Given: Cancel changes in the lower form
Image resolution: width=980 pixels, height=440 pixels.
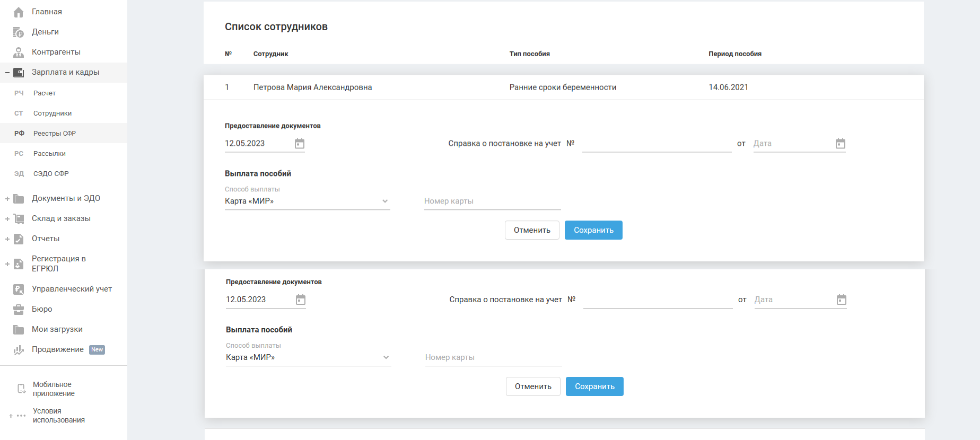Looking at the screenshot, I should 533,386.
